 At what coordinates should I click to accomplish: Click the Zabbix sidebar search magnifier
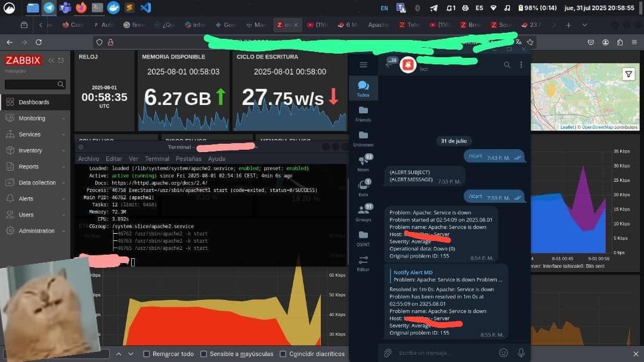[61, 85]
